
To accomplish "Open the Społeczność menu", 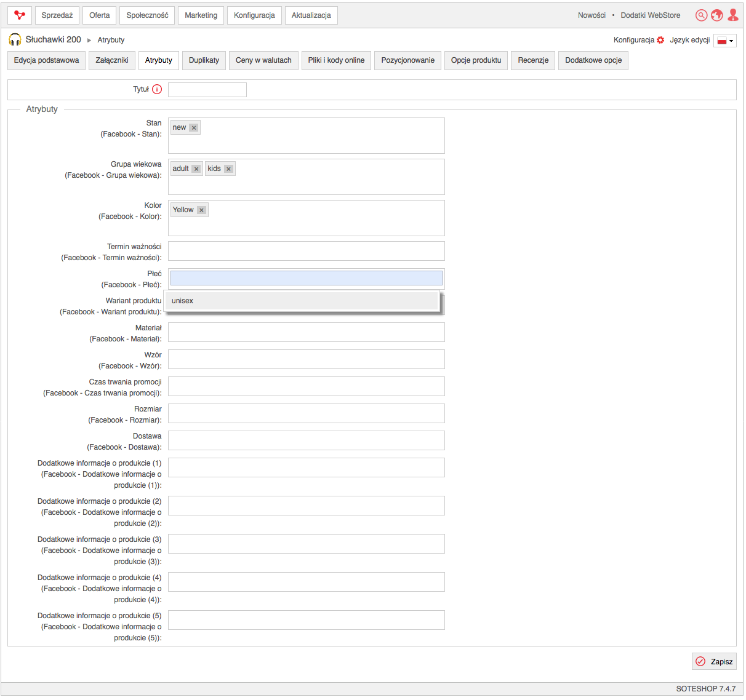I will click(x=147, y=15).
